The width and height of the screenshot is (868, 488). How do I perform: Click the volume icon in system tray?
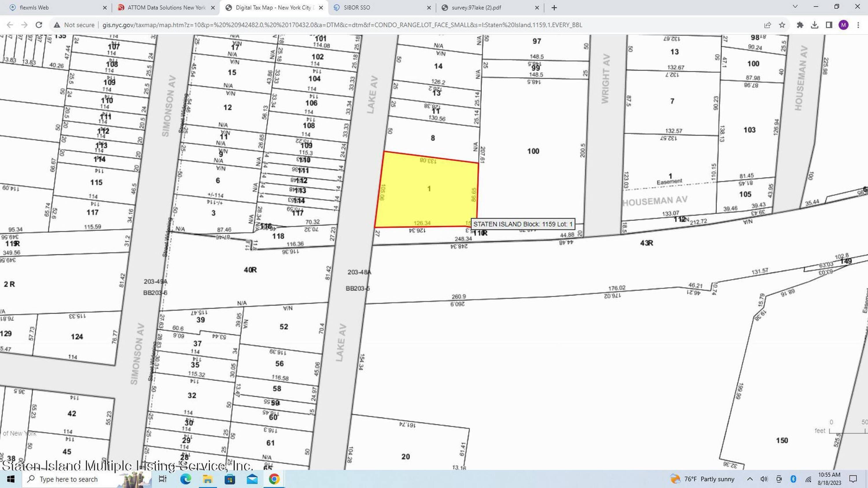[764, 479]
